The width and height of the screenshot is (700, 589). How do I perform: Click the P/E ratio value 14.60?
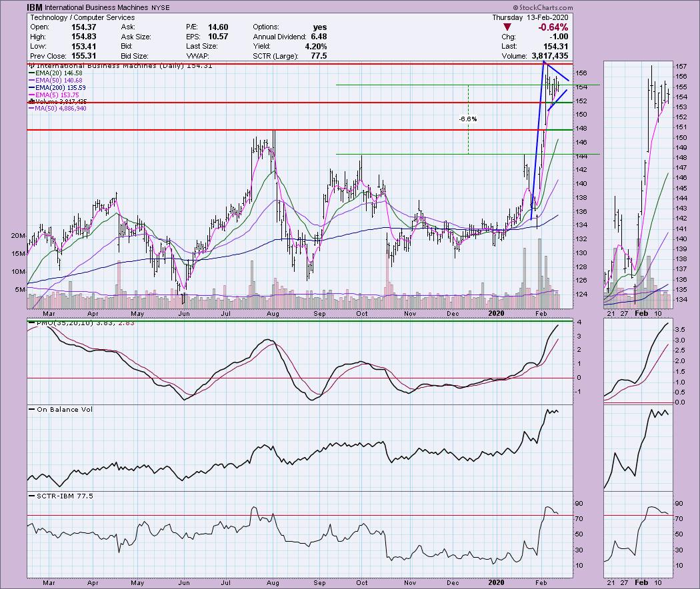tap(218, 27)
